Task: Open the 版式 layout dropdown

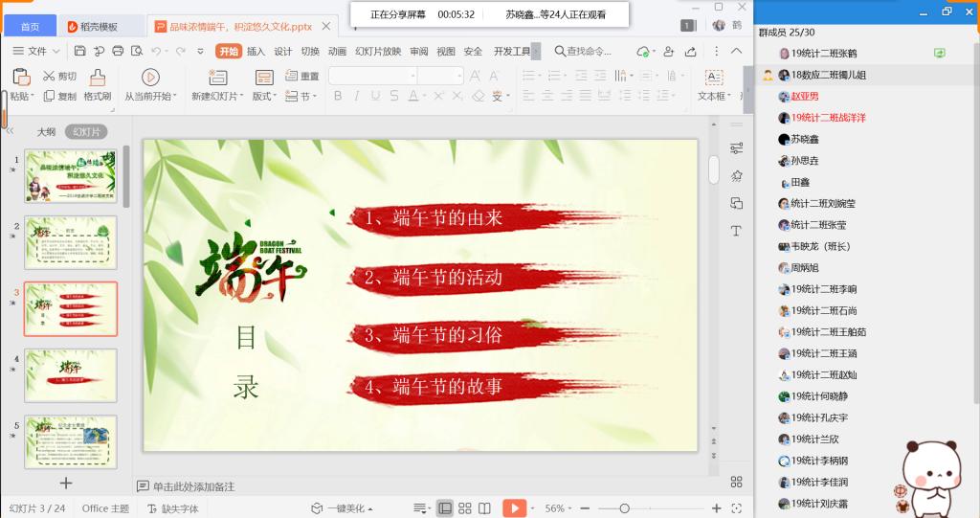Action: [x=264, y=97]
